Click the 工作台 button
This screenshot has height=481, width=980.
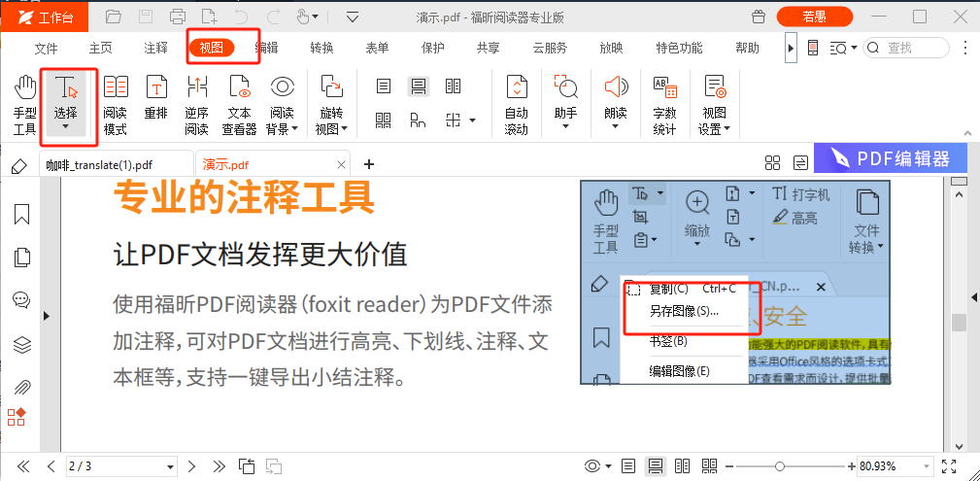[x=45, y=17]
